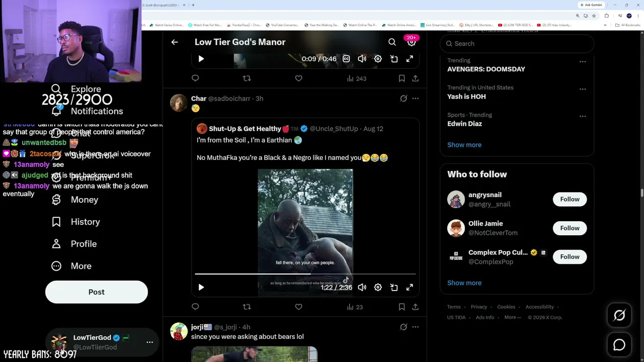Open LowTierGod account switcher menu

149,342
